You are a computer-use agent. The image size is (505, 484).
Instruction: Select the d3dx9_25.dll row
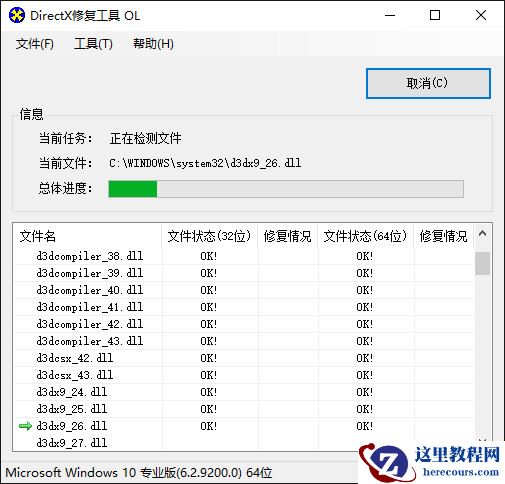click(244, 409)
